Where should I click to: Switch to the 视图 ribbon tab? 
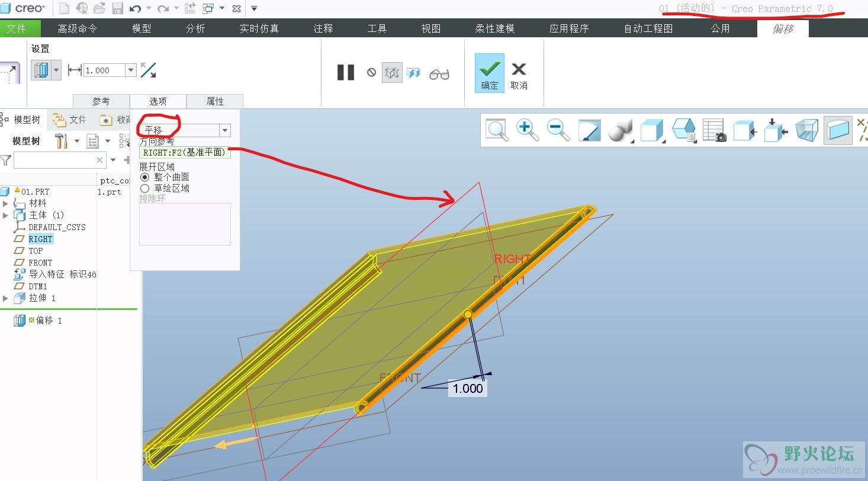tap(431, 28)
